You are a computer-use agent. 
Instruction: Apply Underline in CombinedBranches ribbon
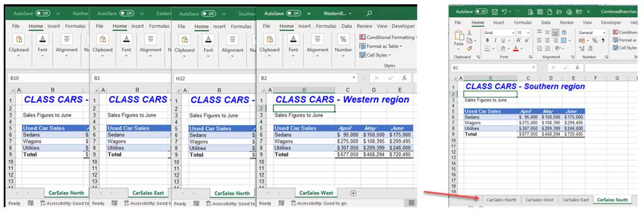503,40
